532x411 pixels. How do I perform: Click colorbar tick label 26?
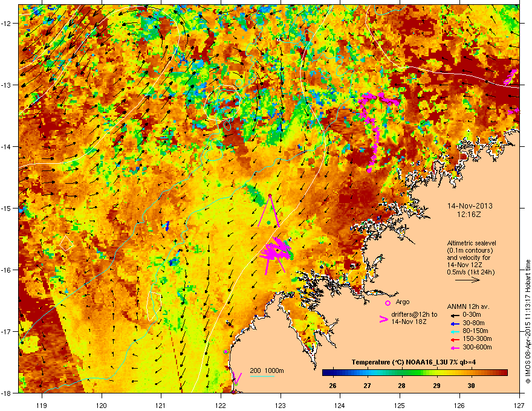pos(333,386)
